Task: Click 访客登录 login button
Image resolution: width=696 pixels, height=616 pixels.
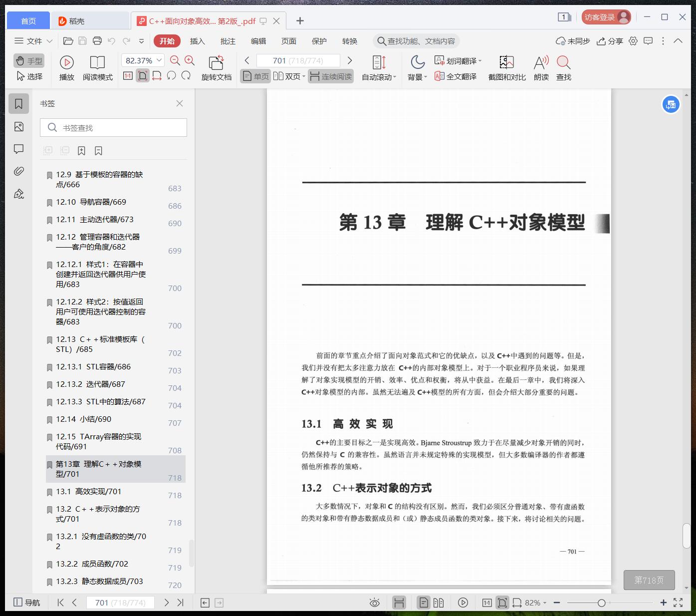Action: [607, 17]
